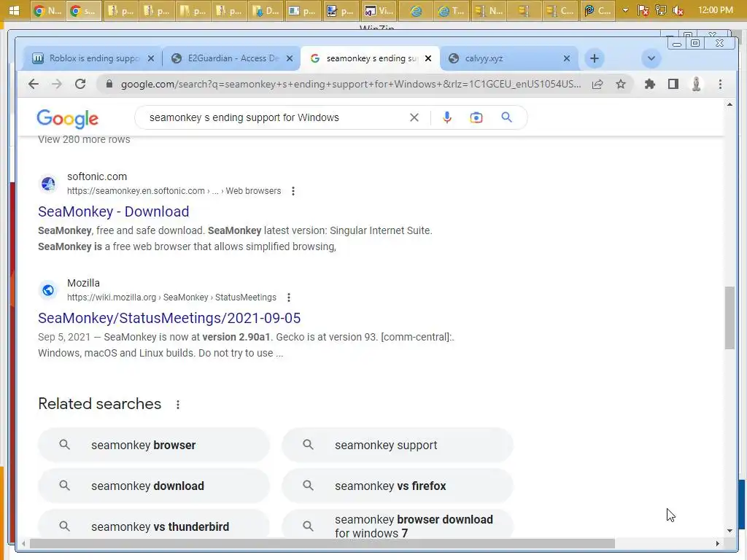Screen dimensions: 747x560
Task: Click the wiki.mozilla.org result URL breadcrumb
Action: [171, 297]
